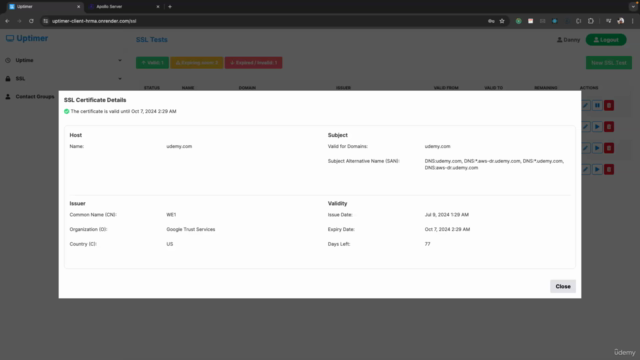Click the Issue Date value 'Jul 9, 2024 1:29 AM'

point(447,215)
